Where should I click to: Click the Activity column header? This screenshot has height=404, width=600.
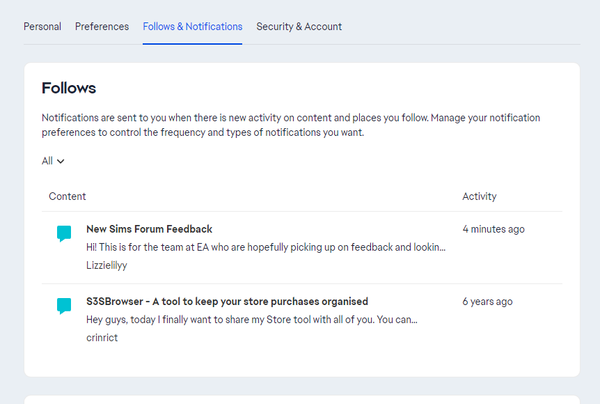[x=479, y=197]
